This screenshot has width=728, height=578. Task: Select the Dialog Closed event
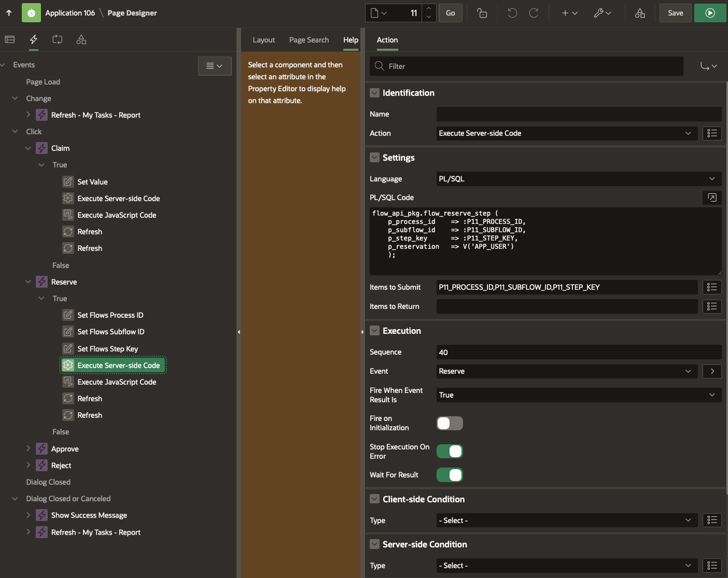coord(48,482)
